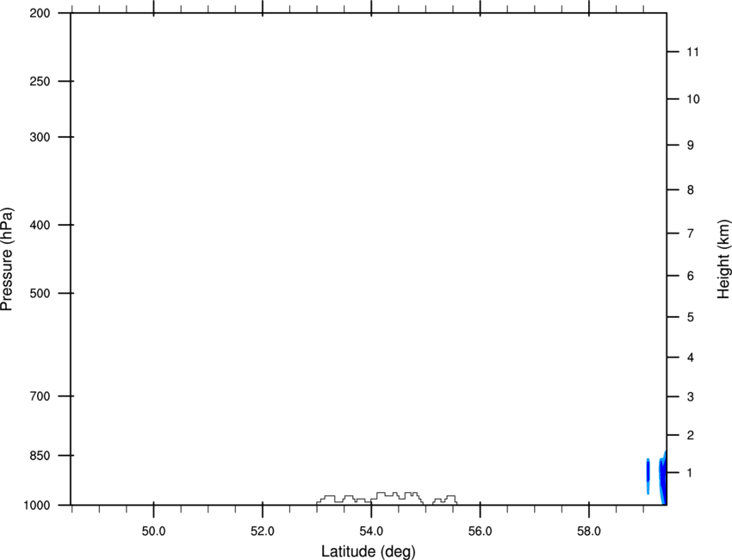Click the 3 km height label
Screen dimensions: 732x560
690,397
